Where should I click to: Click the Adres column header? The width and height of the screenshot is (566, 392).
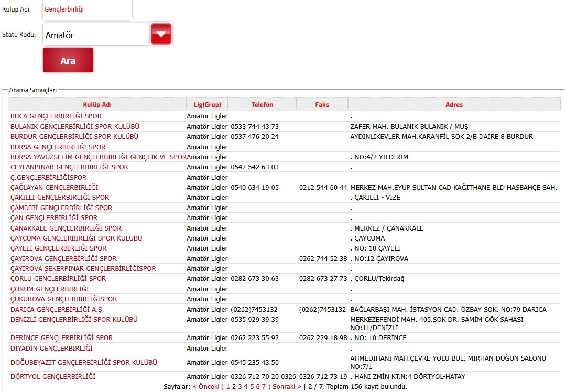click(454, 105)
